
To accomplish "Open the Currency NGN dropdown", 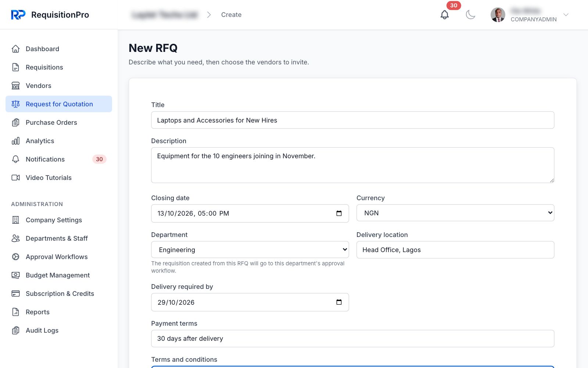I will (x=455, y=213).
